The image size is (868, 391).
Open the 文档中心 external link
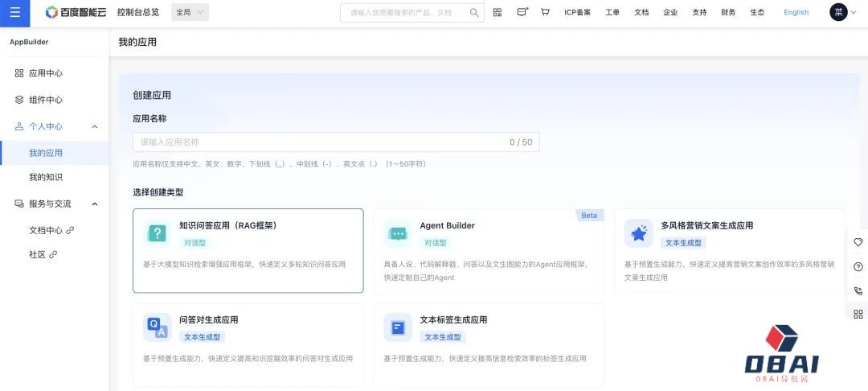tap(51, 230)
